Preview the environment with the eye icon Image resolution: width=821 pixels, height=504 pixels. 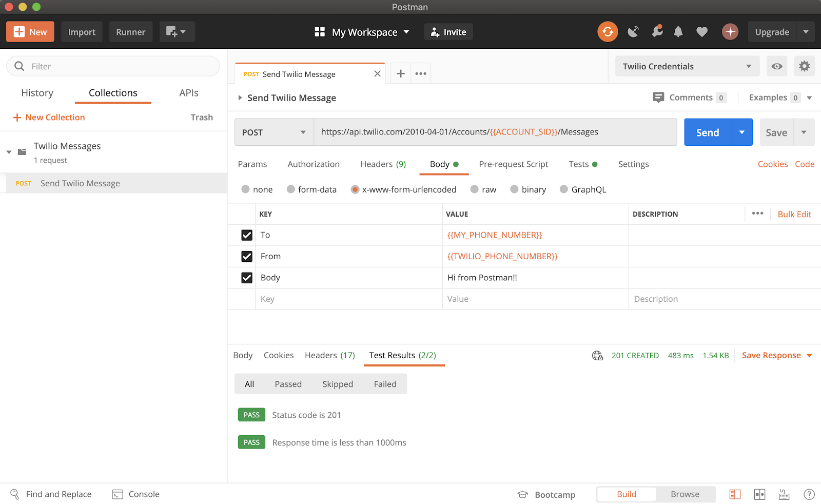pos(776,66)
